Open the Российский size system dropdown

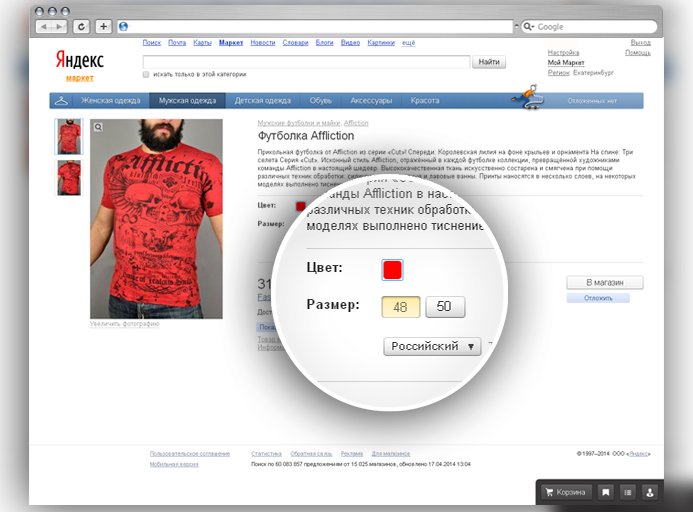coord(432,346)
